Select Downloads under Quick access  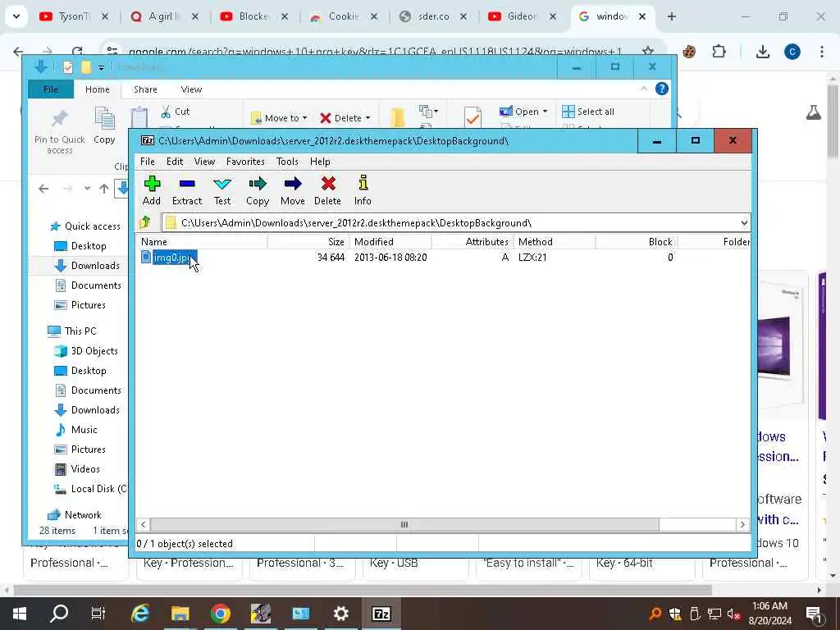(x=87, y=265)
